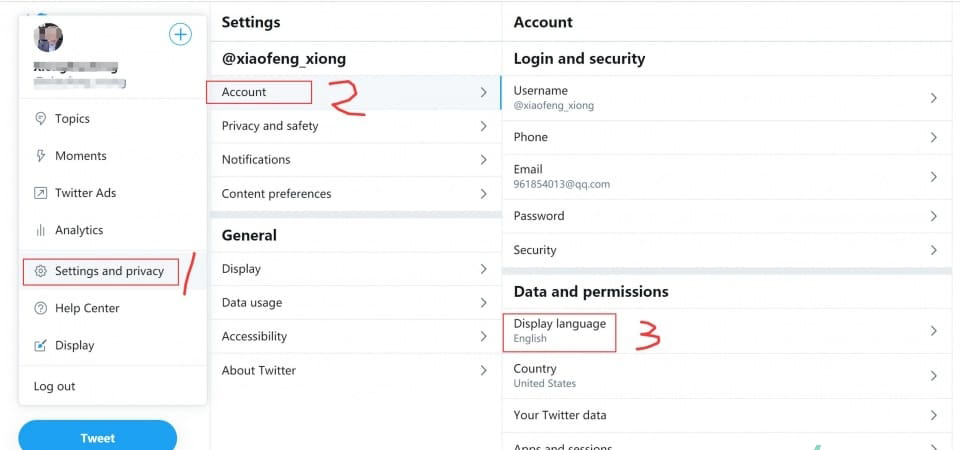Click the Display pencil icon in sidebar
This screenshot has height=450, width=960.
40,345
